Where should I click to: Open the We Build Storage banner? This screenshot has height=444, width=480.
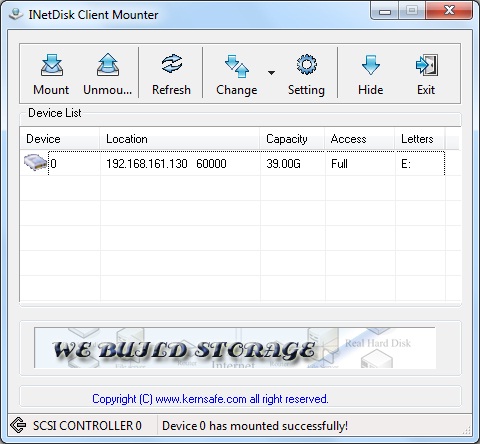[x=235, y=348]
